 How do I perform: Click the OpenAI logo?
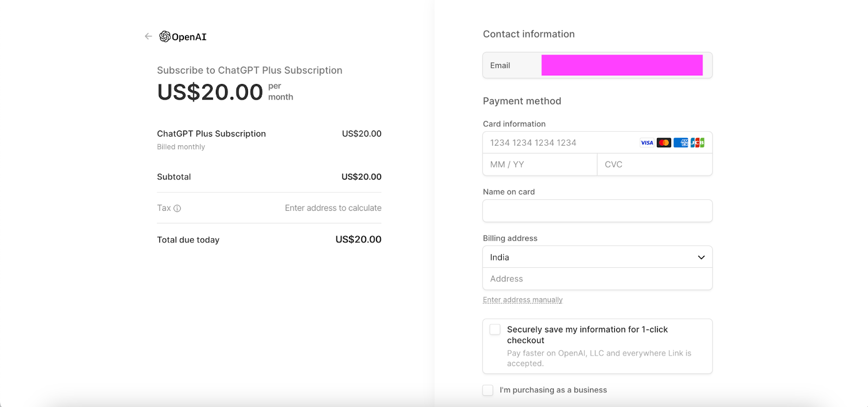tap(183, 36)
